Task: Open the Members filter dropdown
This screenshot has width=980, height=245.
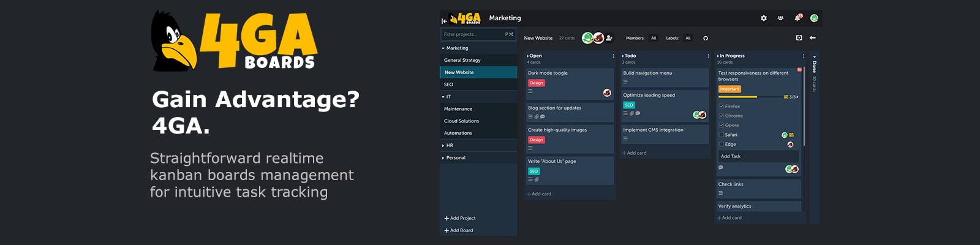Action: [654, 38]
